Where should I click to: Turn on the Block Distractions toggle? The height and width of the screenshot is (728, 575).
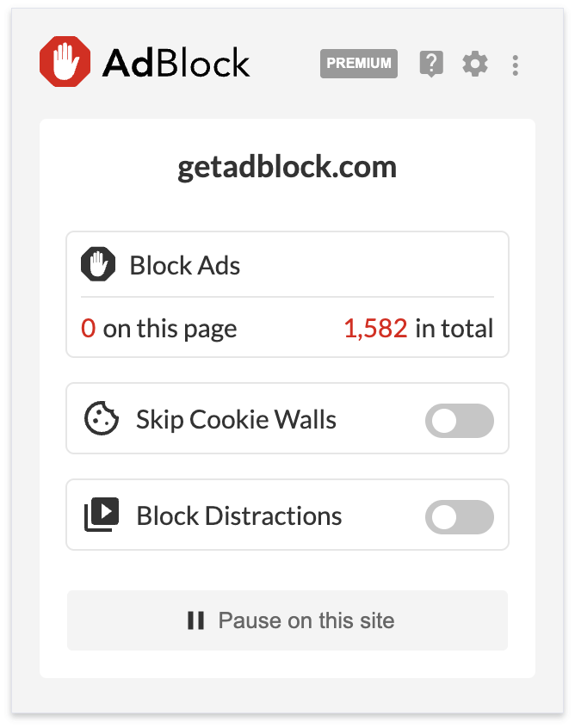point(459,517)
